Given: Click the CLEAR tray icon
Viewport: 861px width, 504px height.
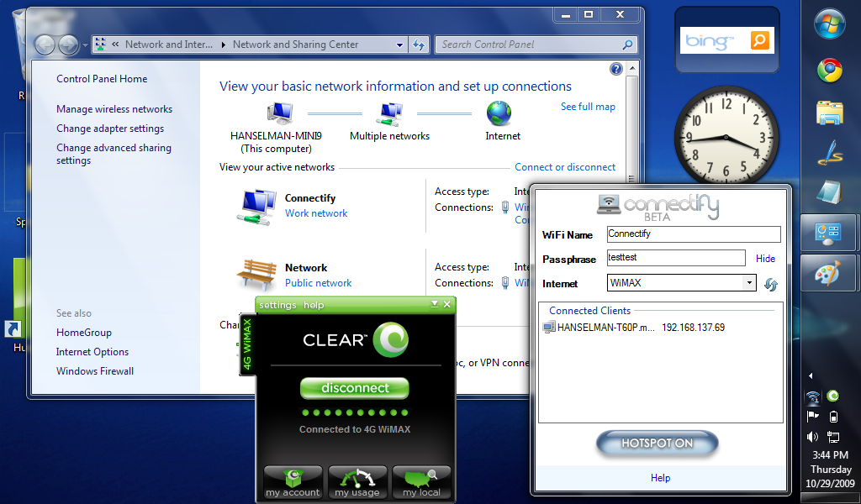Looking at the screenshot, I should (x=833, y=396).
